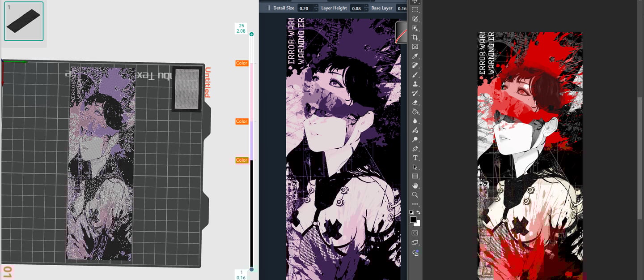Click the Untitled plate name label
Viewport: 644px width, 280px height.
(208, 82)
